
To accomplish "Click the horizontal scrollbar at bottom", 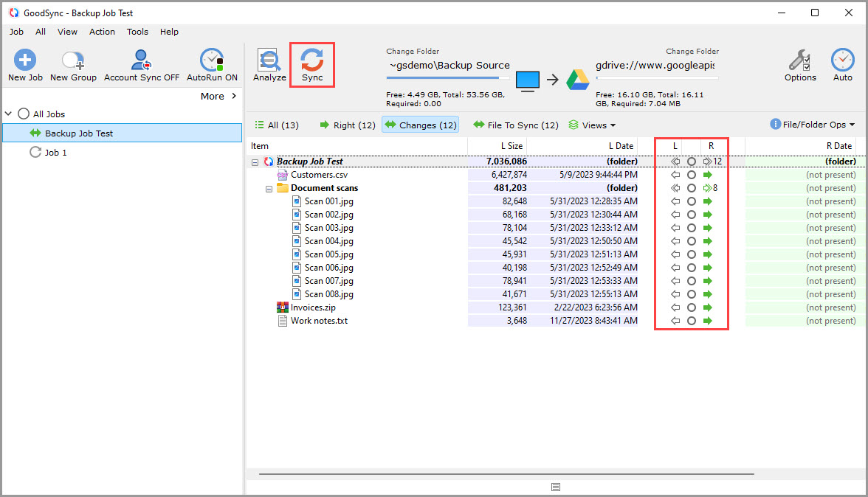I will coord(506,474).
